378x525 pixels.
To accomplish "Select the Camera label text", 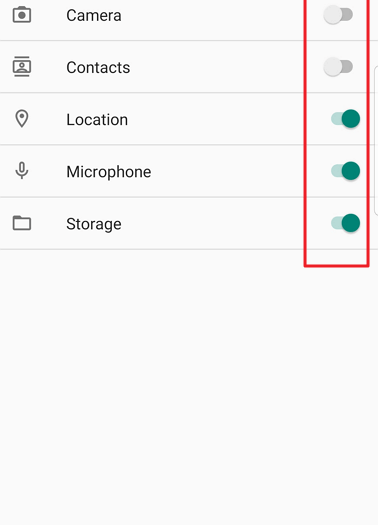I will click(94, 15).
